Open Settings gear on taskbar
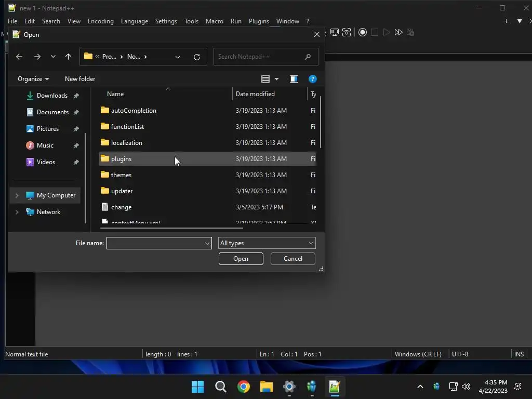 (289, 387)
